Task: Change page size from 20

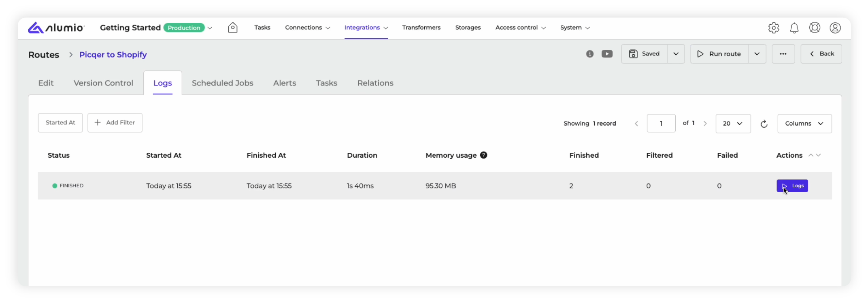Action: tap(733, 124)
